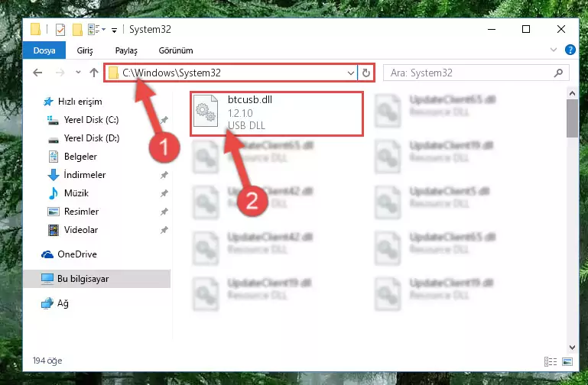The width and height of the screenshot is (588, 385).
Task: Switch to details view in status bar
Action: tap(551, 361)
